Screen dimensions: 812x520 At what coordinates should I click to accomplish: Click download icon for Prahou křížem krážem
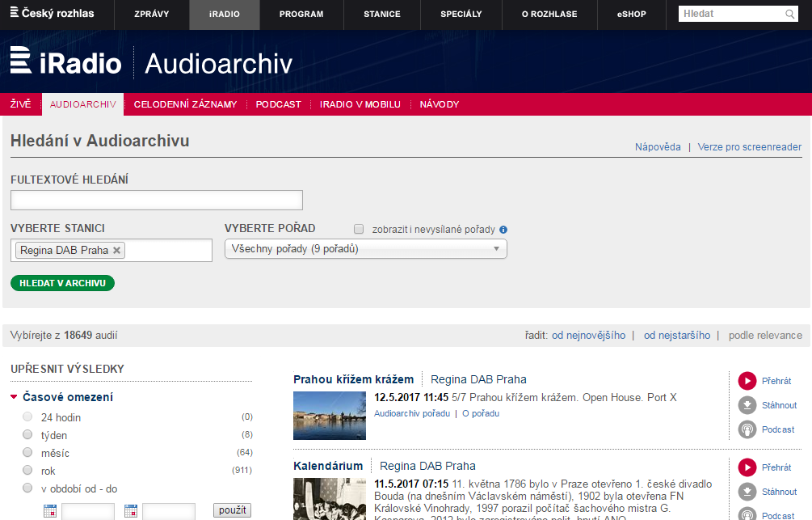[747, 405]
